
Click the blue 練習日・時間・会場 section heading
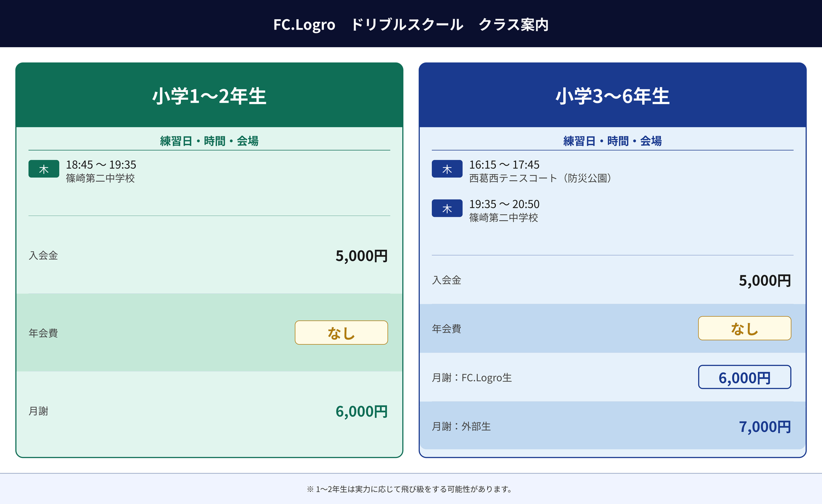pyautogui.click(x=613, y=141)
